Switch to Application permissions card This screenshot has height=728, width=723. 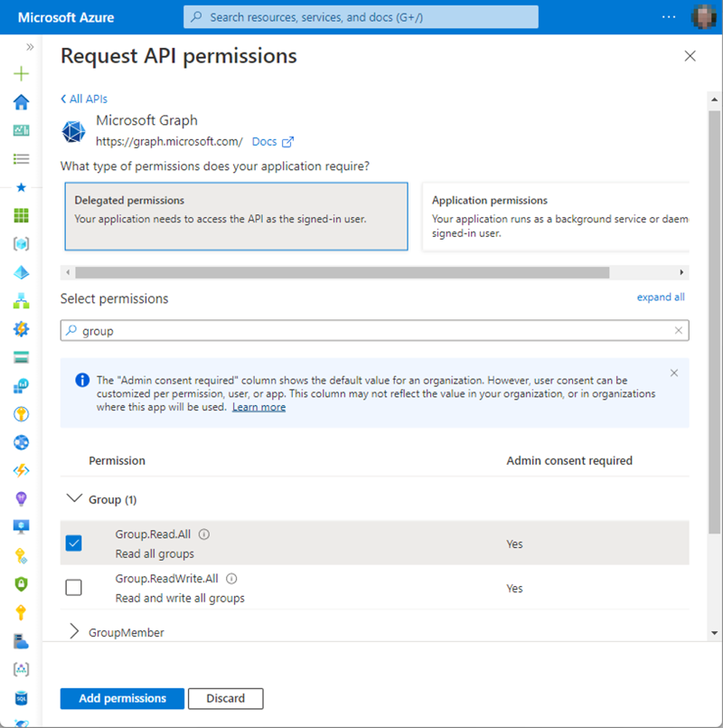555,215
